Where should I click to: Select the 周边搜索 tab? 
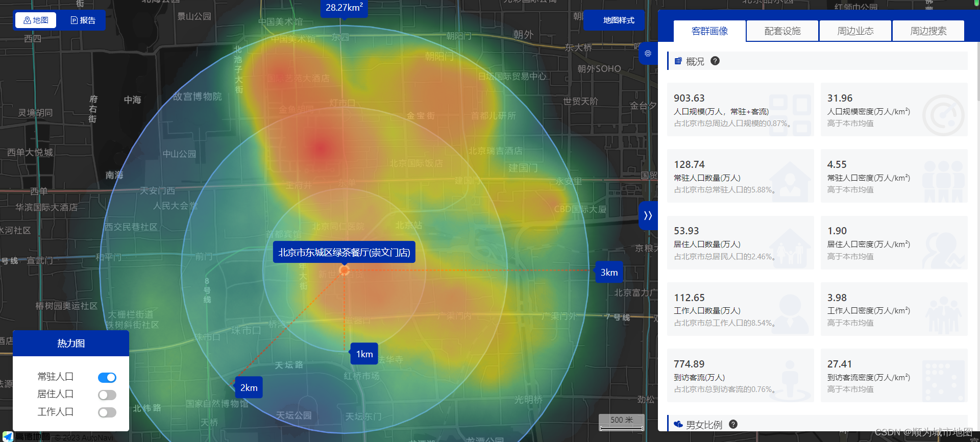[x=928, y=31]
